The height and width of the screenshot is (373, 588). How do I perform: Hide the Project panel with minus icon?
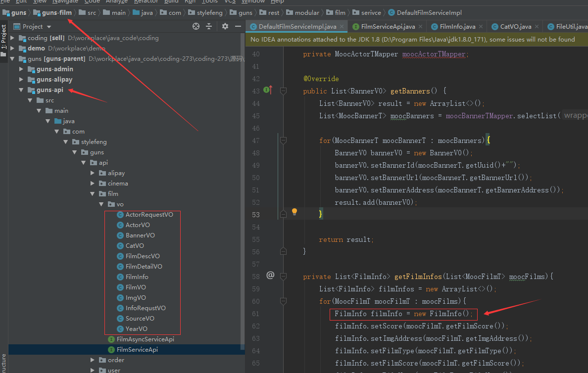coord(238,26)
